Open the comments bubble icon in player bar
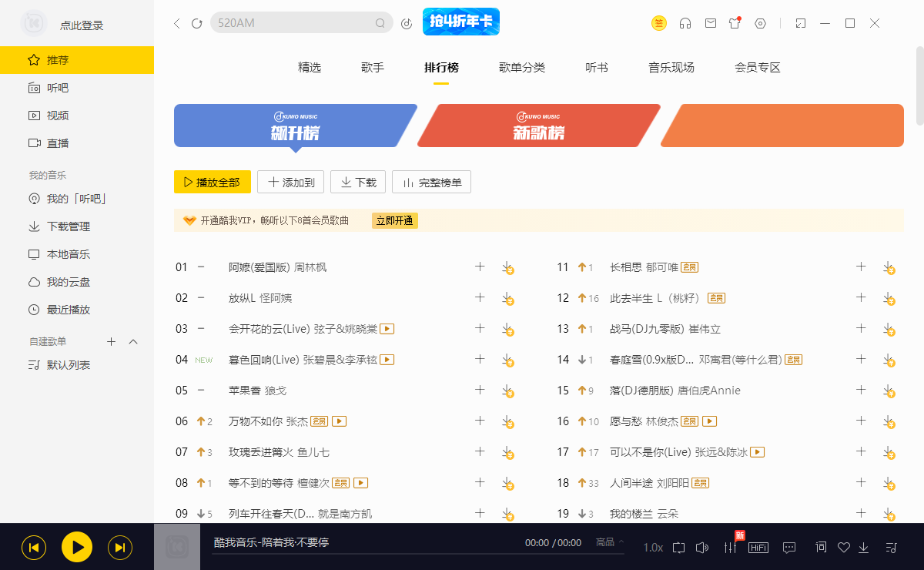924x570 pixels. pyautogui.click(x=789, y=548)
